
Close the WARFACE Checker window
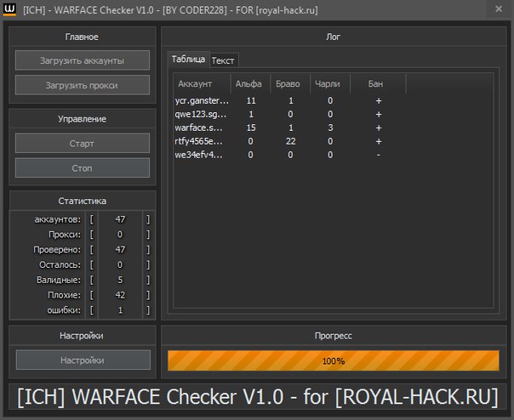499,9
